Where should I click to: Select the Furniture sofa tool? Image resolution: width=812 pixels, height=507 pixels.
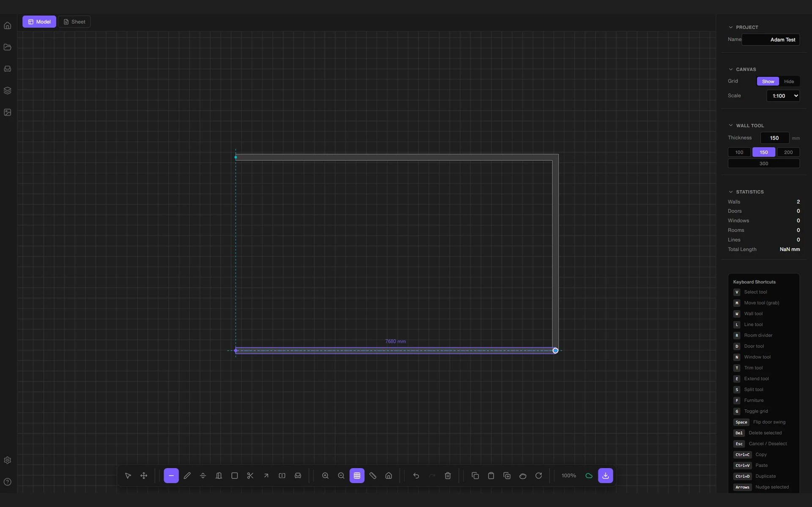pos(298,476)
